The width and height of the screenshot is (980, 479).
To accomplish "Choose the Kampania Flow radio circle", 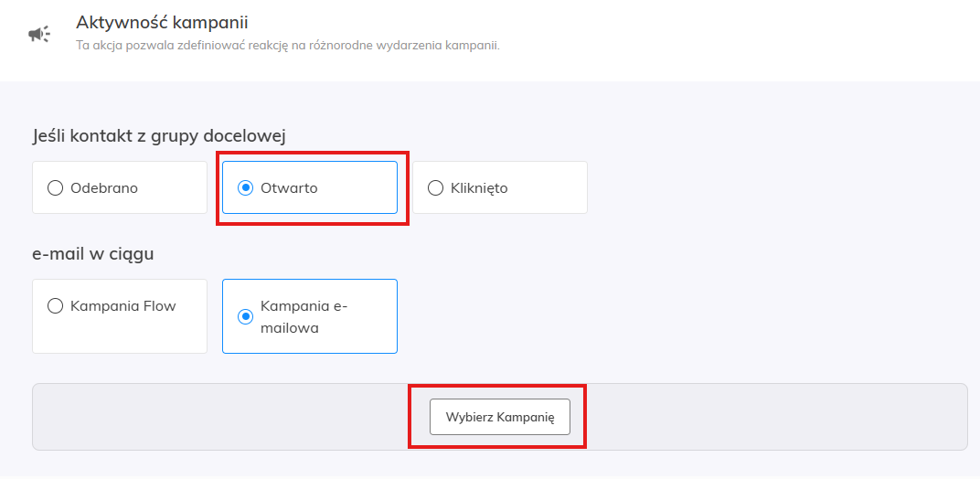I will tap(55, 306).
